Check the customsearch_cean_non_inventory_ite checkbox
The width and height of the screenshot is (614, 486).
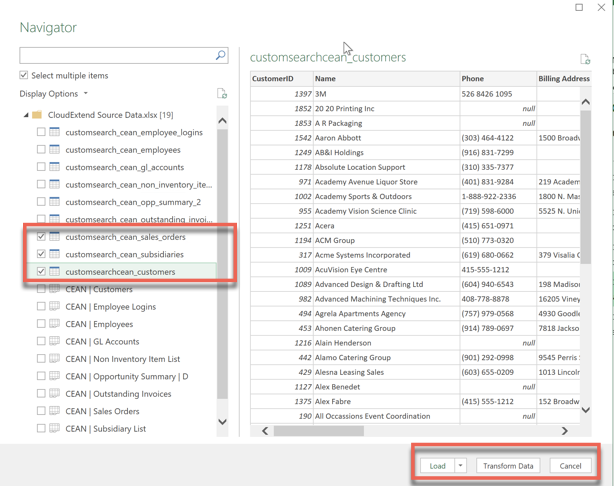click(41, 184)
